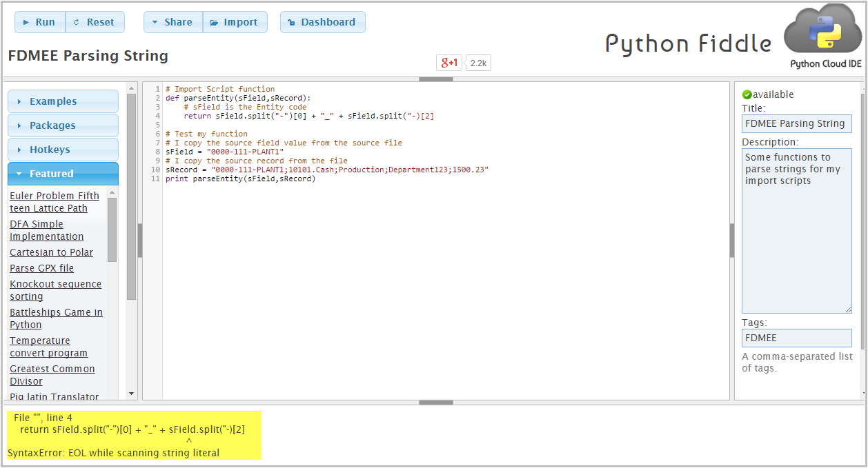Viewport: 868px width, 468px height.
Task: Open the Dashboard page
Action: pos(322,22)
